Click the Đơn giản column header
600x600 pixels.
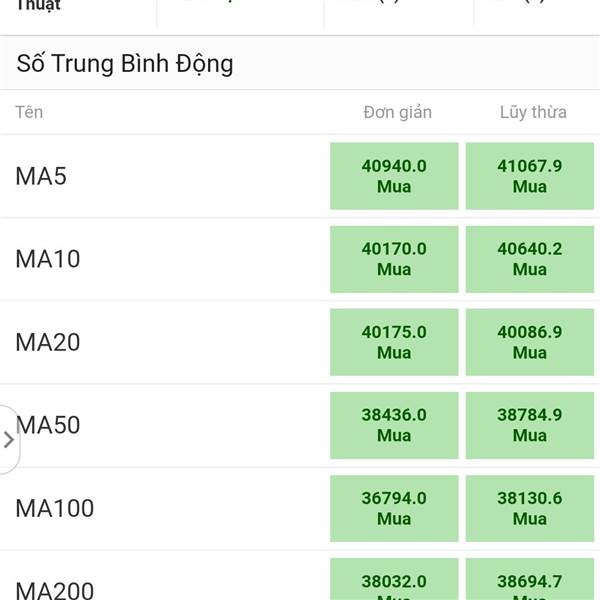coord(397,112)
